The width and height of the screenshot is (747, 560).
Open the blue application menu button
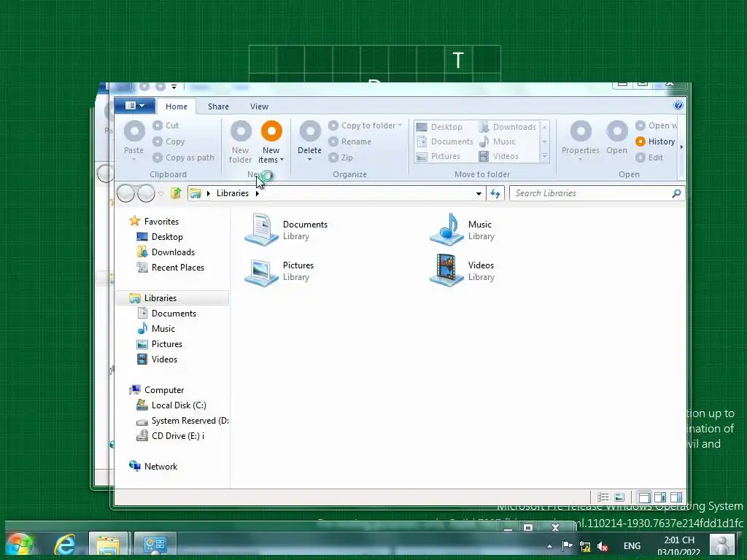pyautogui.click(x=135, y=106)
